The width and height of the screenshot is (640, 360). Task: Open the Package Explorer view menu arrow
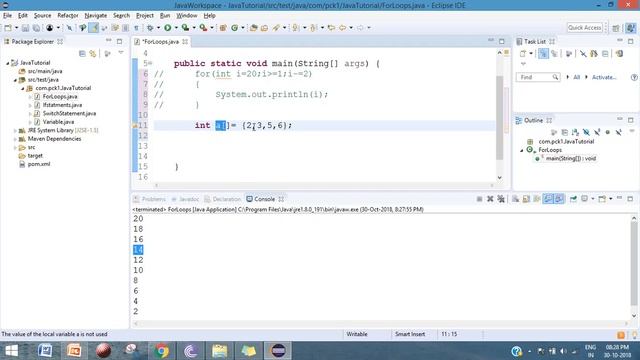click(x=121, y=53)
